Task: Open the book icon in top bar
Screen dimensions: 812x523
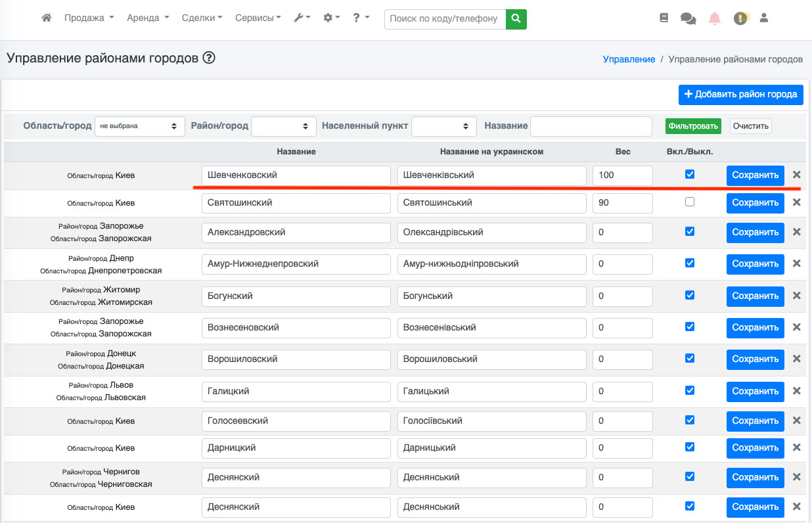Action: pos(664,18)
